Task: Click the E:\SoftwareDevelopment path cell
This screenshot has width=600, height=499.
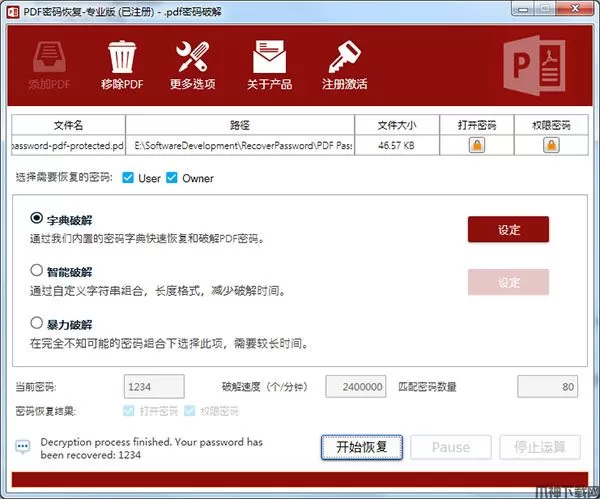Action: coord(240,145)
